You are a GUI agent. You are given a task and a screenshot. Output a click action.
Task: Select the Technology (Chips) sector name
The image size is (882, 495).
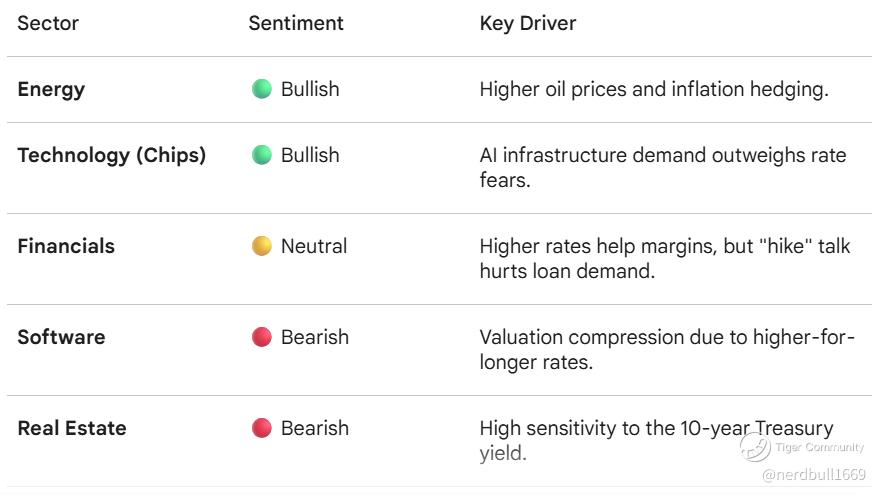coord(111,155)
